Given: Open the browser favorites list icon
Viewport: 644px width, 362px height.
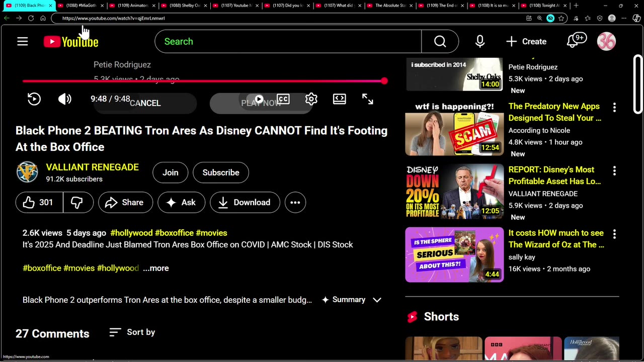Looking at the screenshot, I should coord(588,18).
